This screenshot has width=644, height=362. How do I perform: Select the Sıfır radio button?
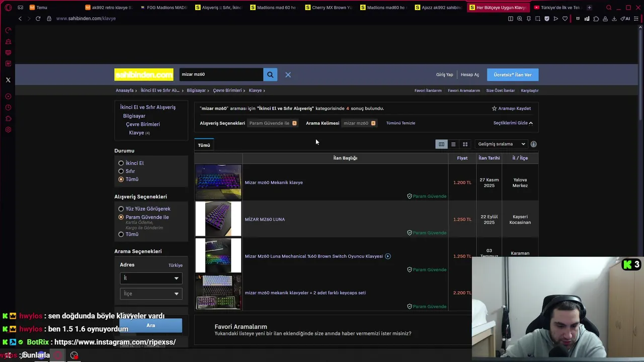(121, 171)
